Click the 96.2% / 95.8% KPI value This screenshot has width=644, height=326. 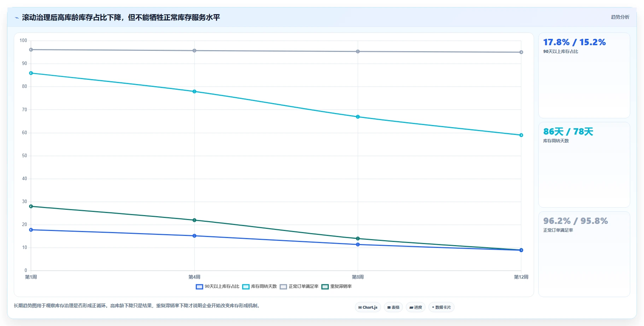pos(575,221)
